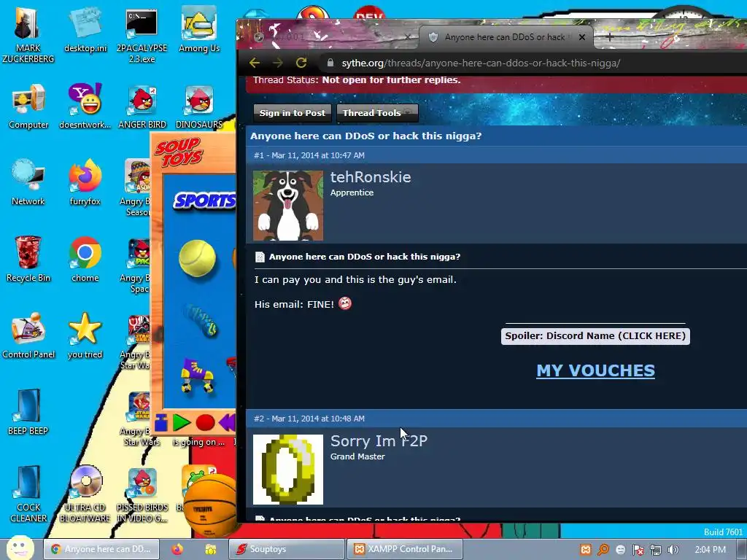Switch to XAMPP Control Panel taskbar button

[404, 549]
